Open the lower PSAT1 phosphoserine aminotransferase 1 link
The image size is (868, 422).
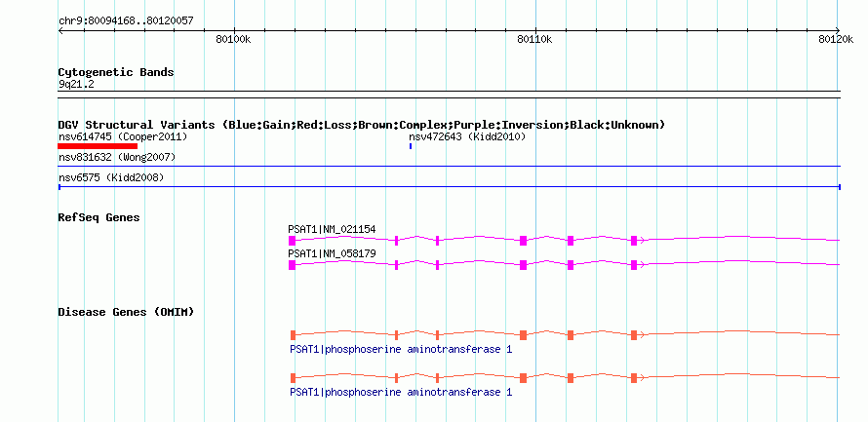[401, 392]
